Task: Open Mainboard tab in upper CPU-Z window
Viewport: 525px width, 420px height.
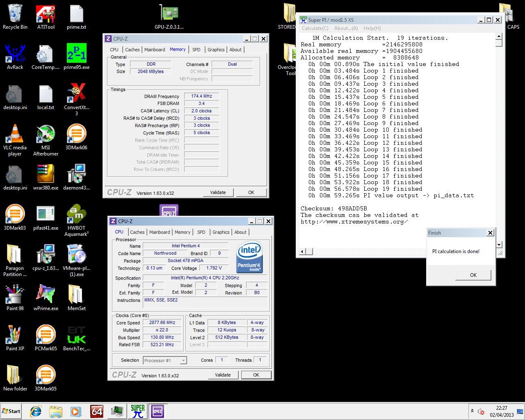Action: pos(155,50)
